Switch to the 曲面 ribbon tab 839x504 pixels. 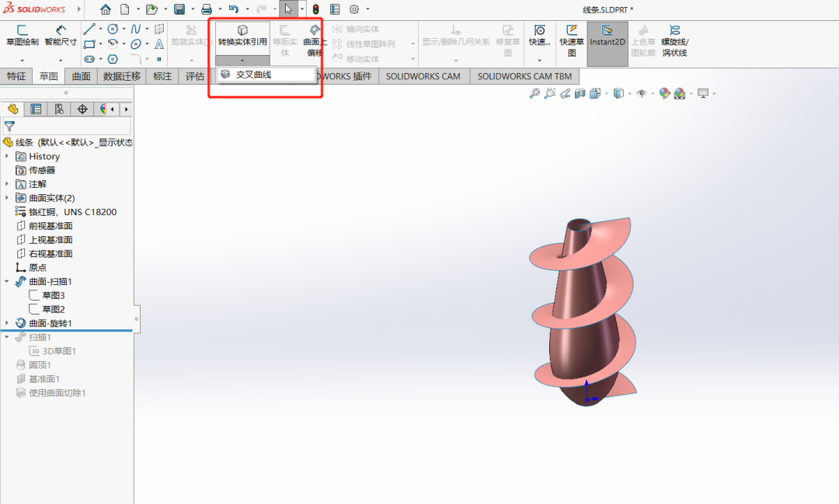tap(81, 76)
